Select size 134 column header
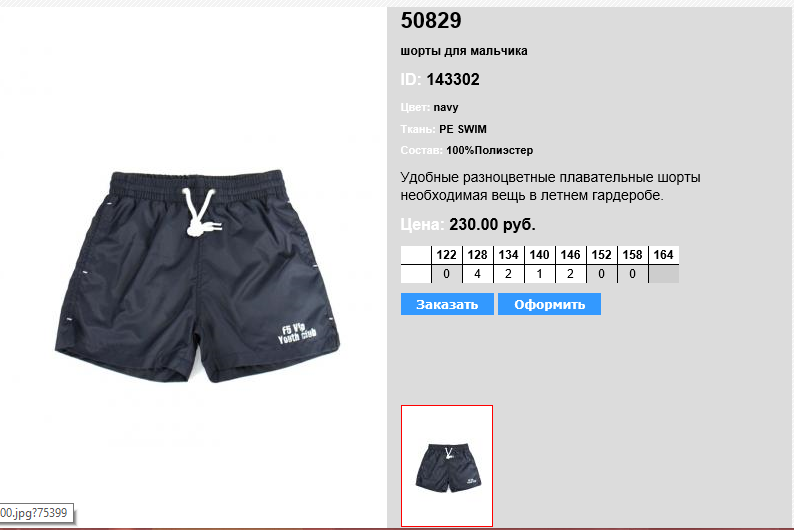Image resolution: width=794 pixels, height=530 pixels. [508, 255]
